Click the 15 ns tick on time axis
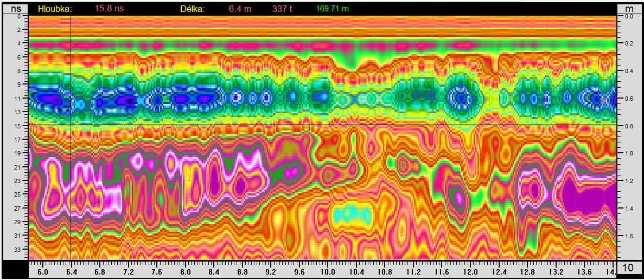Viewport: 644px width, 280px height. tap(18, 126)
